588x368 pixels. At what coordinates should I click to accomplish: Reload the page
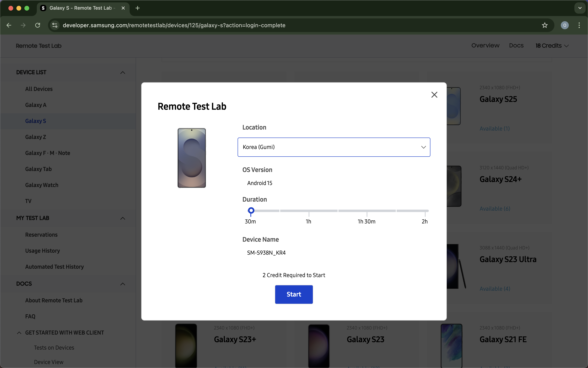point(37,25)
